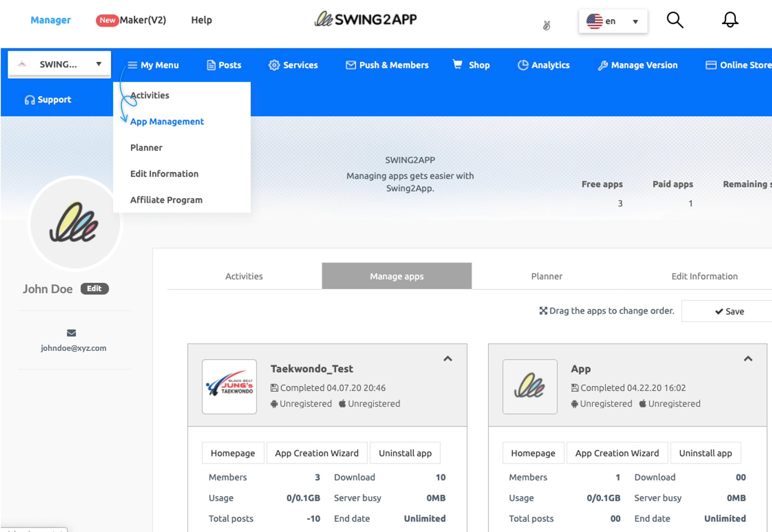Click the Support headset icon
This screenshot has width=772, height=532.
[x=29, y=100]
